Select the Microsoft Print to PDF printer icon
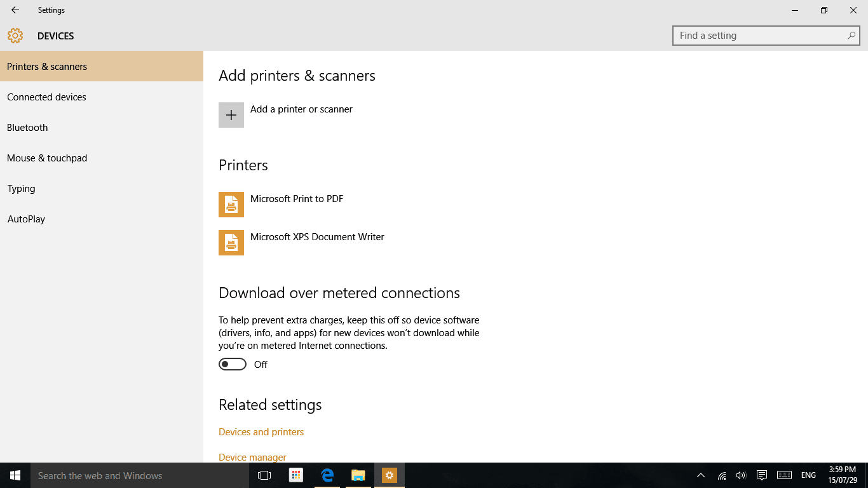Viewport: 868px width, 488px height. click(x=231, y=205)
